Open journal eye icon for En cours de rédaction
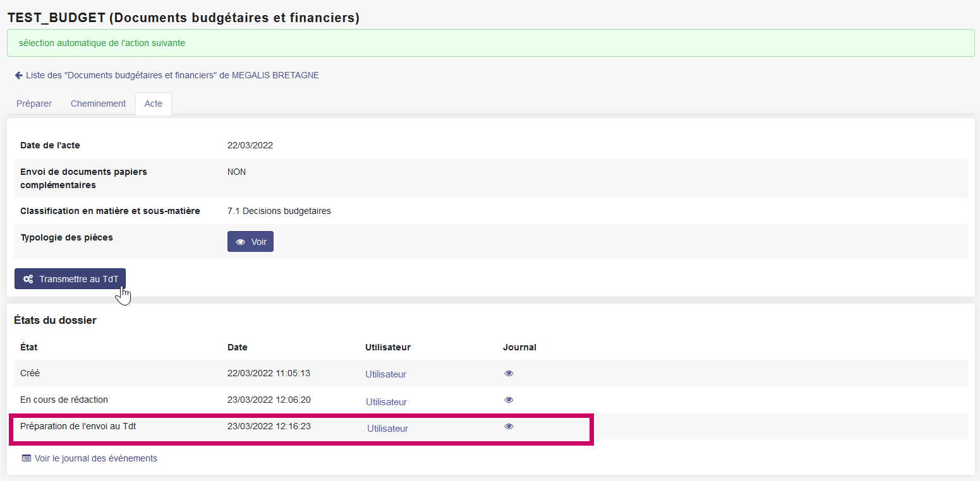This screenshot has width=980, height=481. [509, 400]
